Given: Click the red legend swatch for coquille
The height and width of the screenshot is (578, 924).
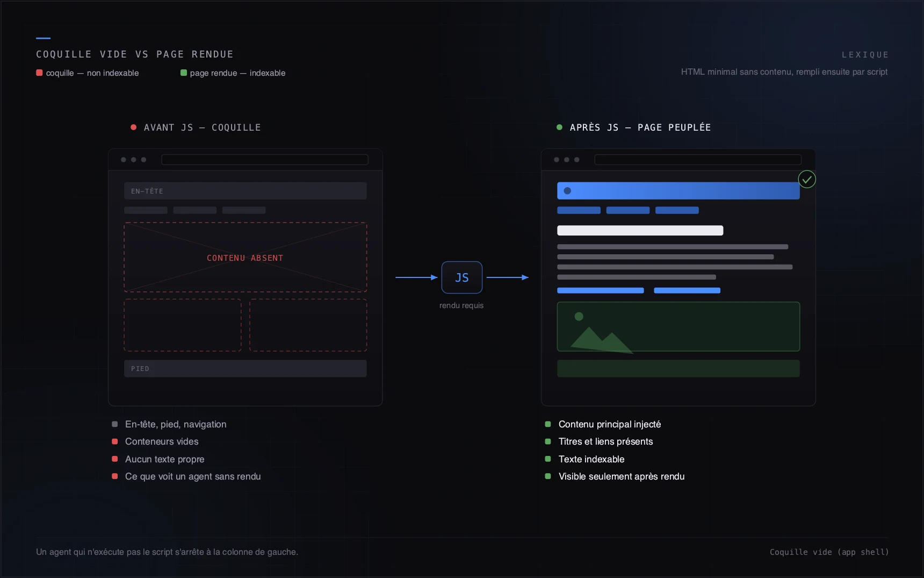Looking at the screenshot, I should point(39,73).
